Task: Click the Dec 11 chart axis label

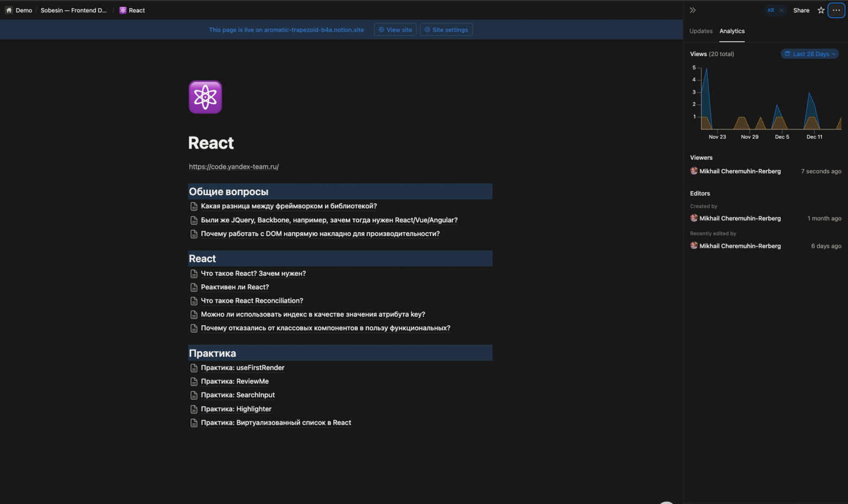Action: 814,137
